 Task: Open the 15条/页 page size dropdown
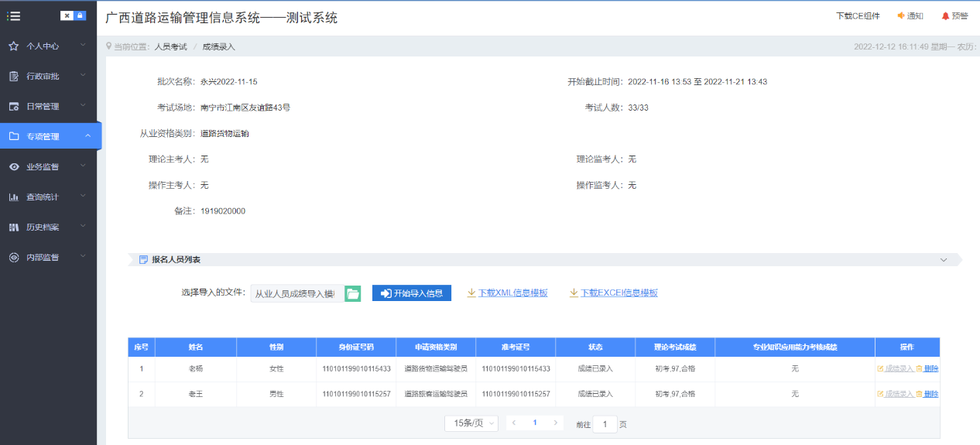point(471,423)
